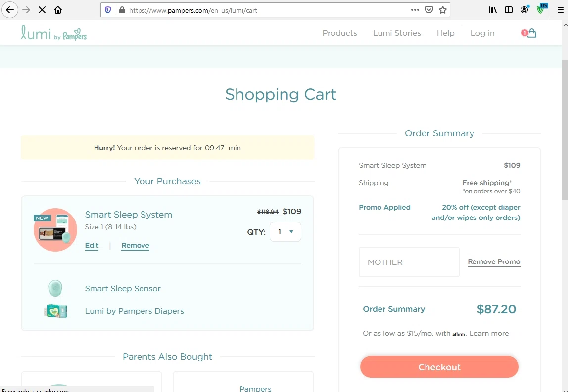Remove the applied promo code
Viewport: 568px width, 392px height.
494,261
